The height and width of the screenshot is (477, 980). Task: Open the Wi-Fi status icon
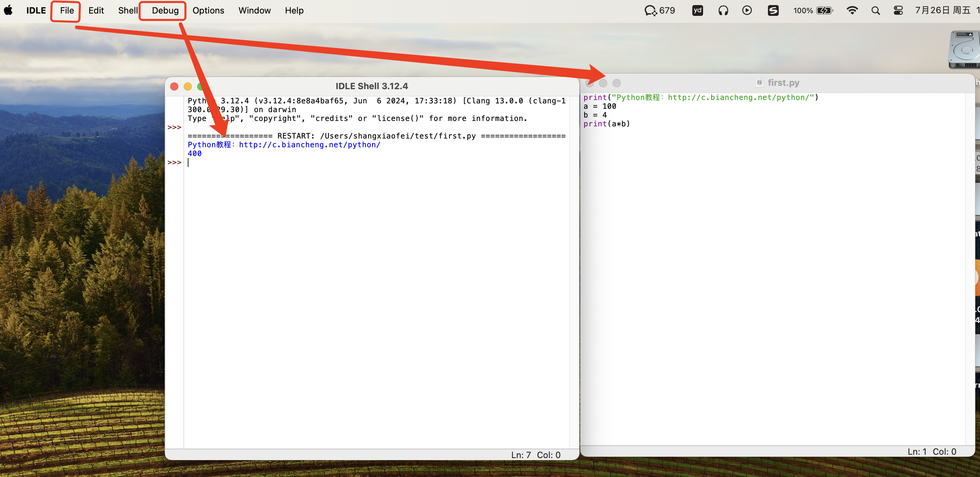click(x=852, y=10)
